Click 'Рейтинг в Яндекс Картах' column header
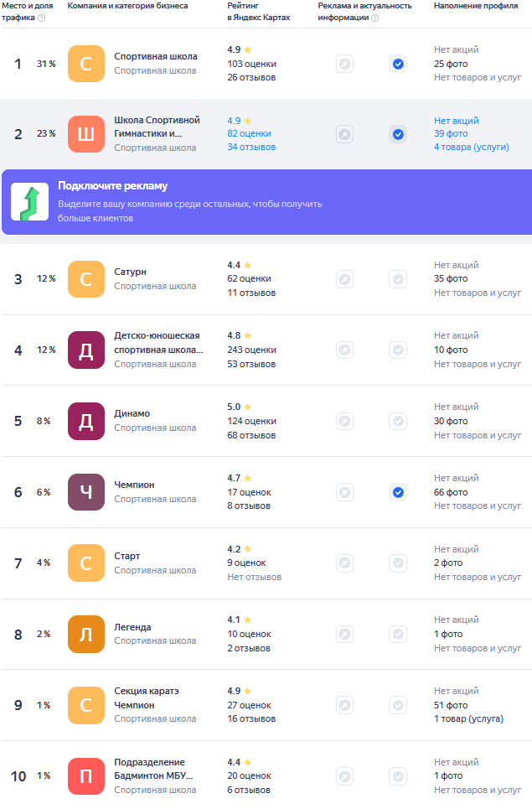 [x=259, y=12]
